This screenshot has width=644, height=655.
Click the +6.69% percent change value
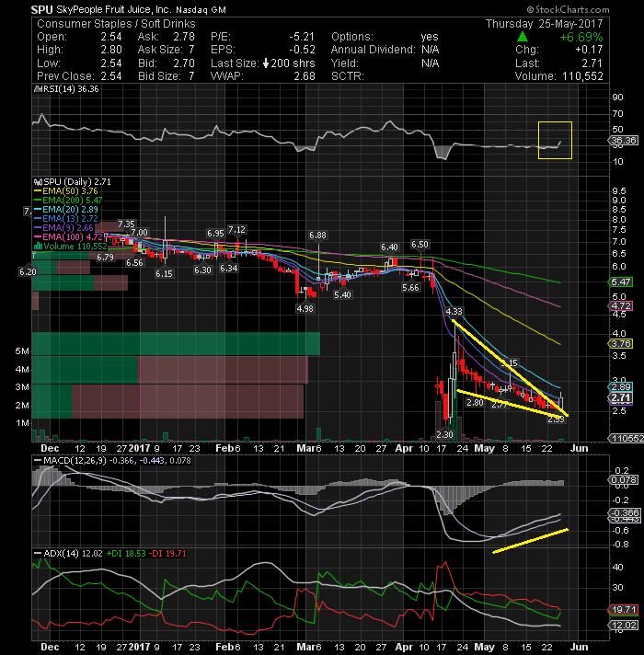pyautogui.click(x=581, y=37)
